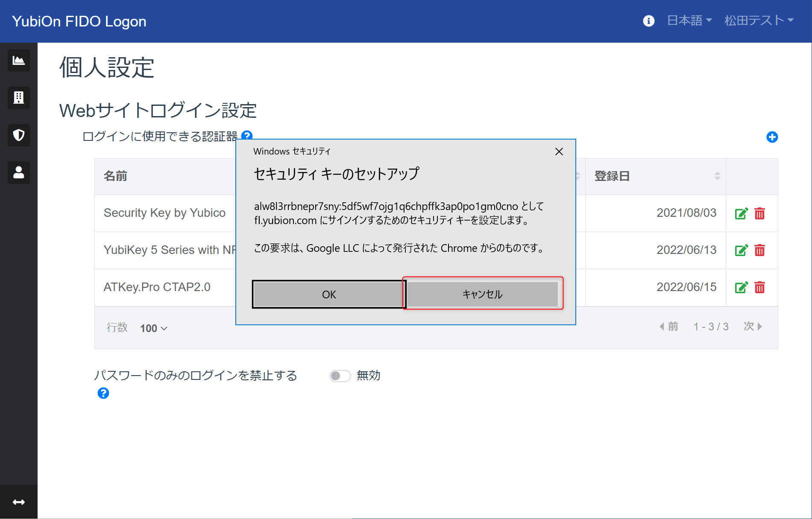The image size is (812, 519).
Task: Edit the YubiKey 5 Series entry
Action: [741, 251]
